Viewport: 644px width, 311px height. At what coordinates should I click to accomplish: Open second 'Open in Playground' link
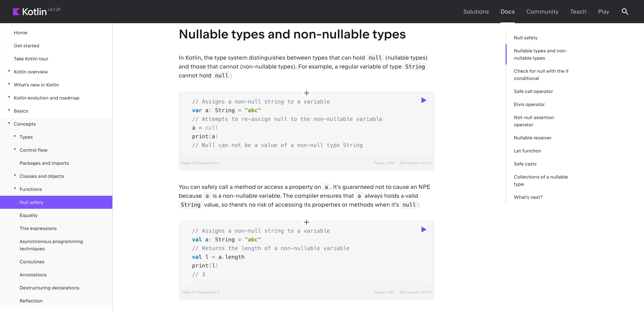(200, 292)
